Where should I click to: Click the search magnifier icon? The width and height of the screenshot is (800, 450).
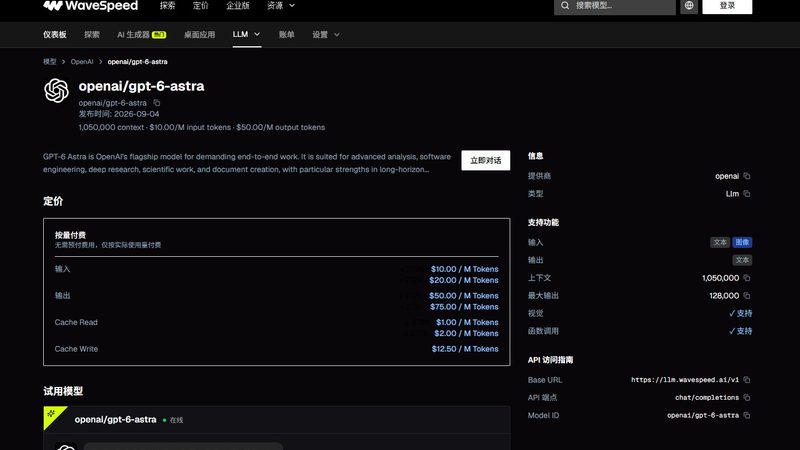click(565, 6)
